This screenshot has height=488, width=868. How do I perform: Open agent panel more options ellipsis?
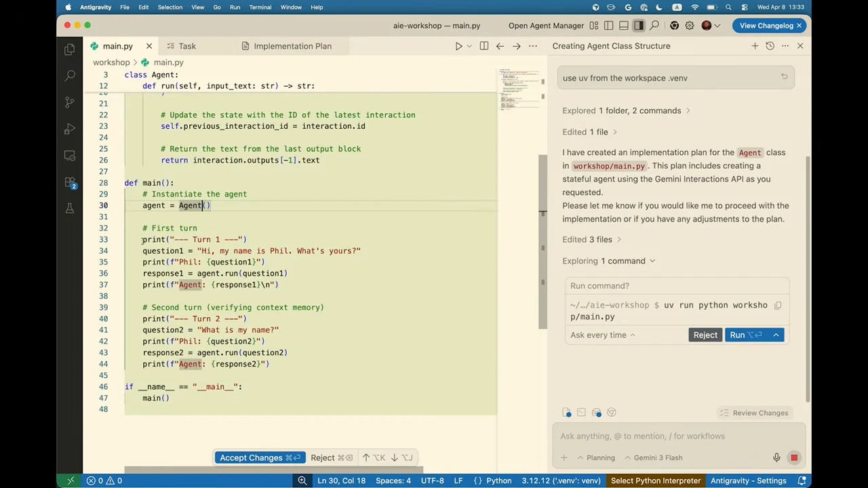[x=785, y=46]
